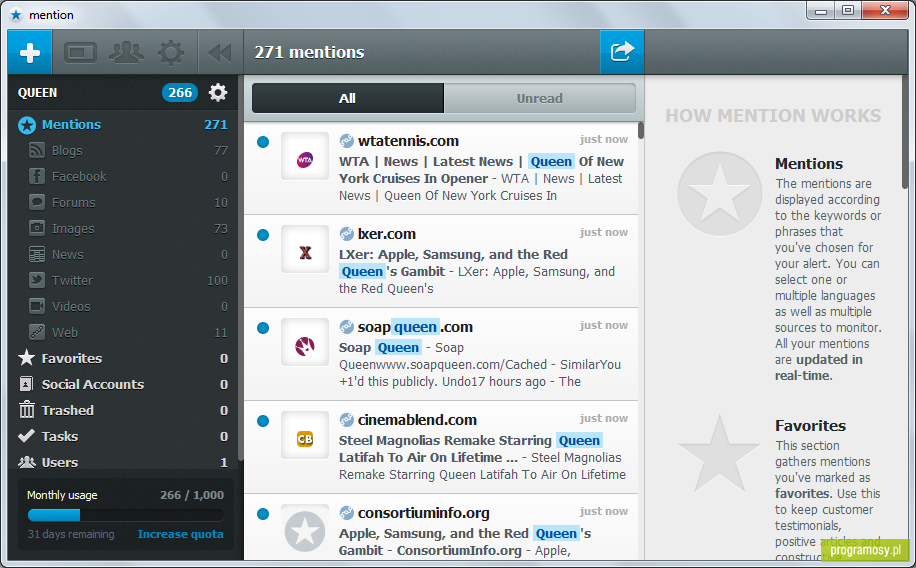Click the 266 unread badge

[x=180, y=92]
